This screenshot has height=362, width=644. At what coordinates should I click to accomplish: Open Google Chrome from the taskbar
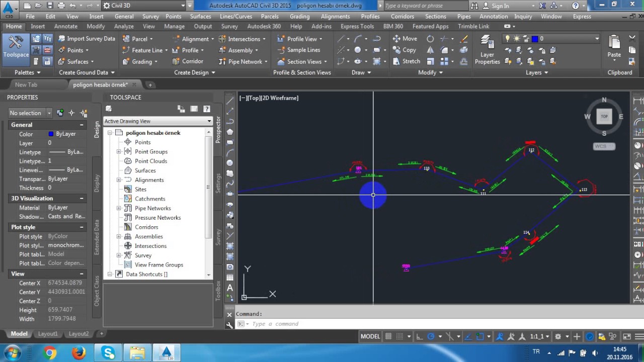pyautogui.click(x=50, y=353)
